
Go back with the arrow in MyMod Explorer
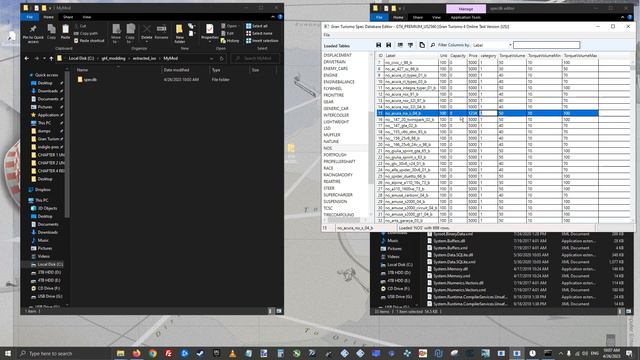pyautogui.click(x=27, y=58)
